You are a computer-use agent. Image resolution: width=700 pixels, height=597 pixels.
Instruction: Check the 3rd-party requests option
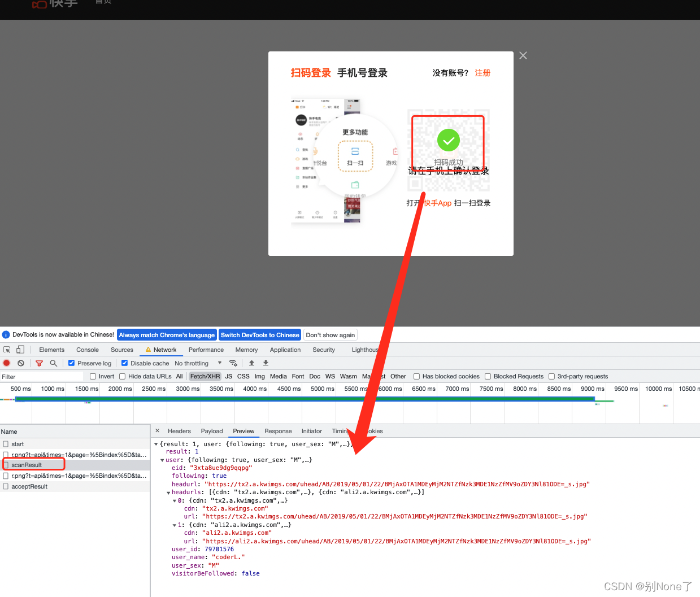[x=551, y=376]
